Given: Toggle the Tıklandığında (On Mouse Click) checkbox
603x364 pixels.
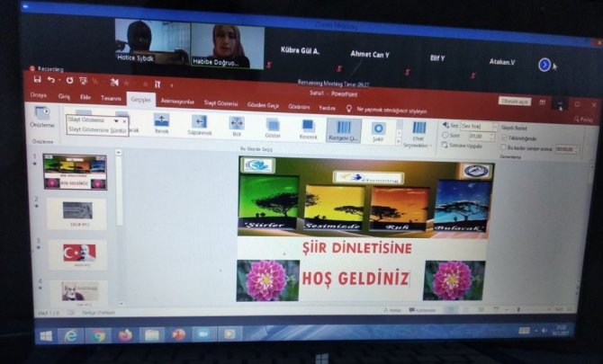Looking at the screenshot, I should 503,138.
